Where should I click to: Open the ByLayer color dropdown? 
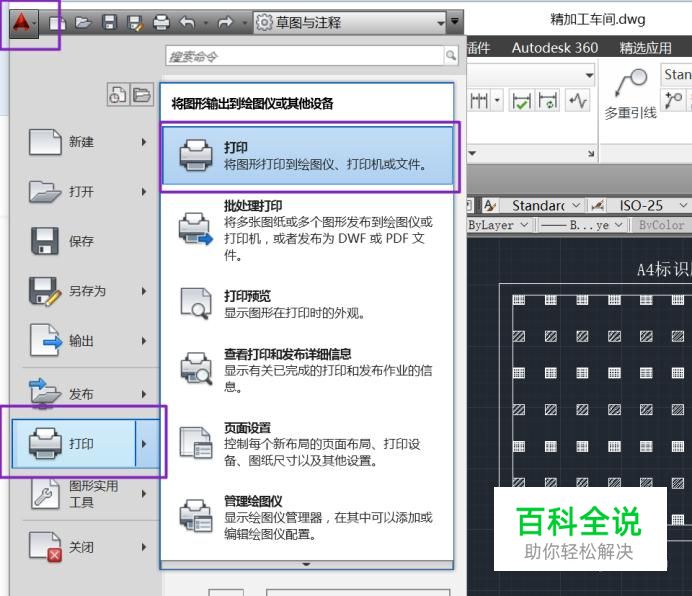tap(499, 225)
